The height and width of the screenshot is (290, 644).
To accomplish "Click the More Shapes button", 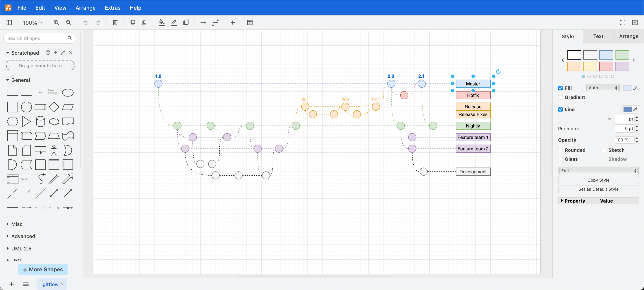I will pyautogui.click(x=43, y=270).
